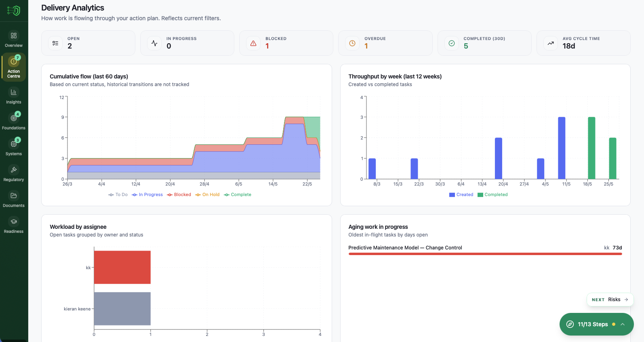The width and height of the screenshot is (644, 342).
Task: Click the Next Risks button
Action: tap(610, 300)
